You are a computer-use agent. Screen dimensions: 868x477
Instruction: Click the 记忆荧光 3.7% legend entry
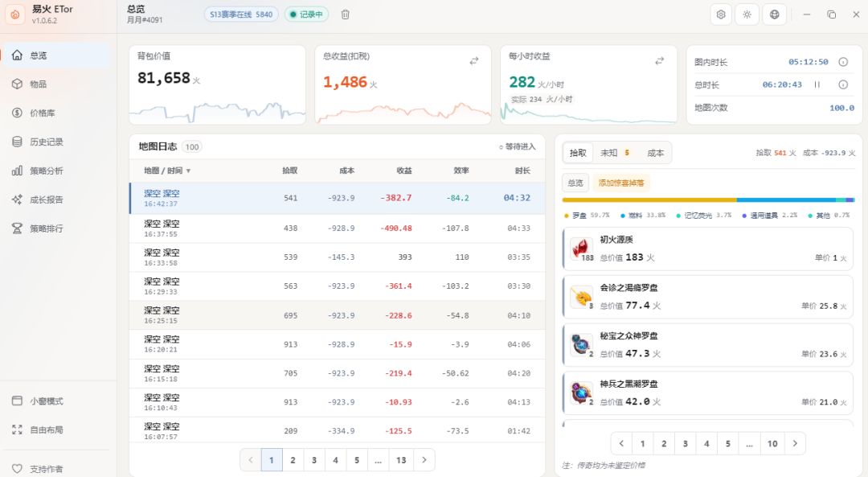pos(703,215)
